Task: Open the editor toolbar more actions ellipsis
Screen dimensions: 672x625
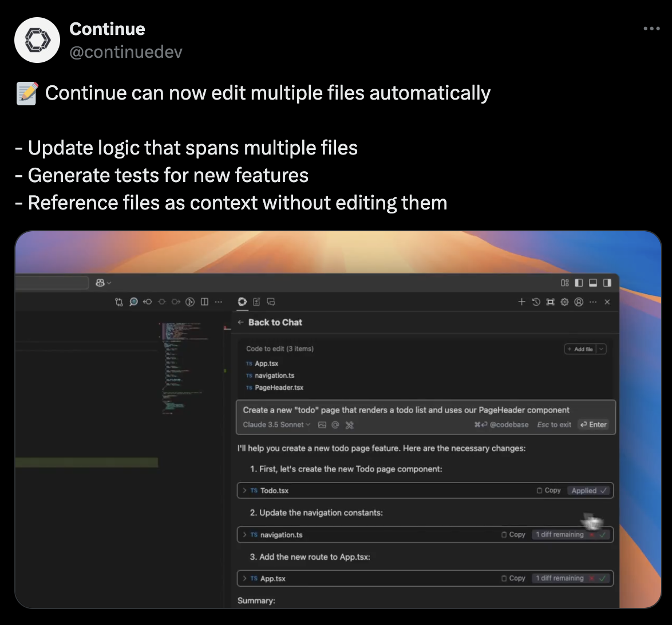Action: pos(219,302)
